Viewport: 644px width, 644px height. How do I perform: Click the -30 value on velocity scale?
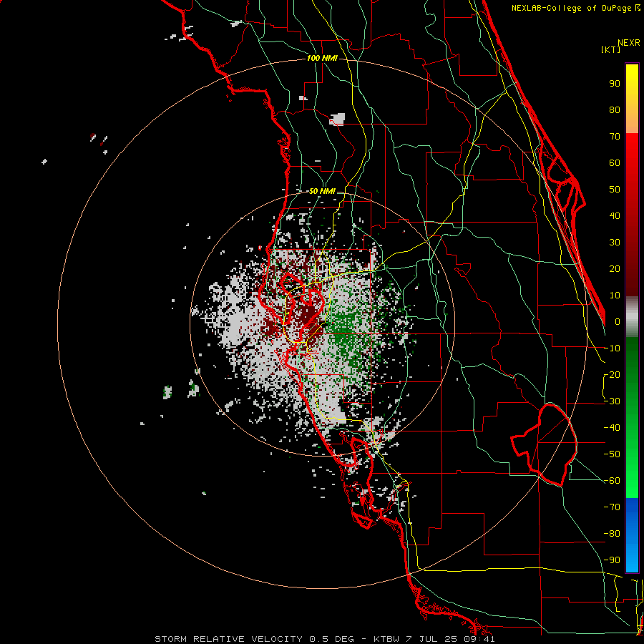tap(612, 401)
